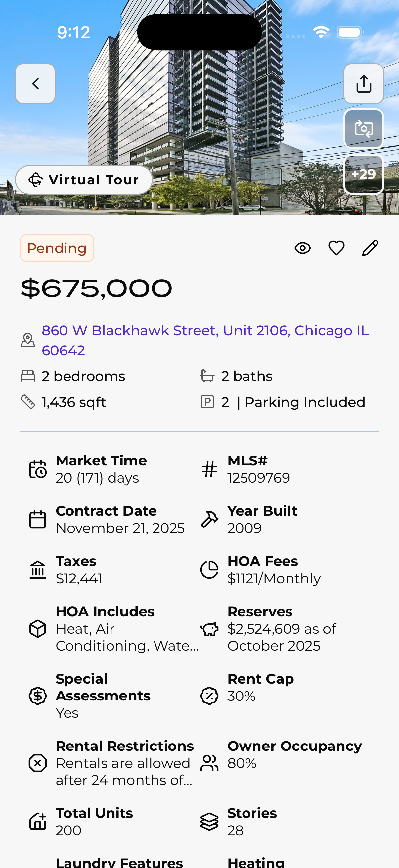This screenshot has height=868, width=399.
Task: Favorite the listing with the heart icon
Action: (336, 248)
